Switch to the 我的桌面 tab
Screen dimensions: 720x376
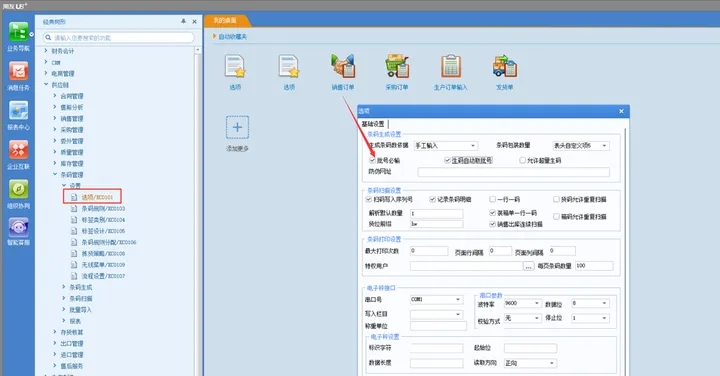(x=225, y=20)
